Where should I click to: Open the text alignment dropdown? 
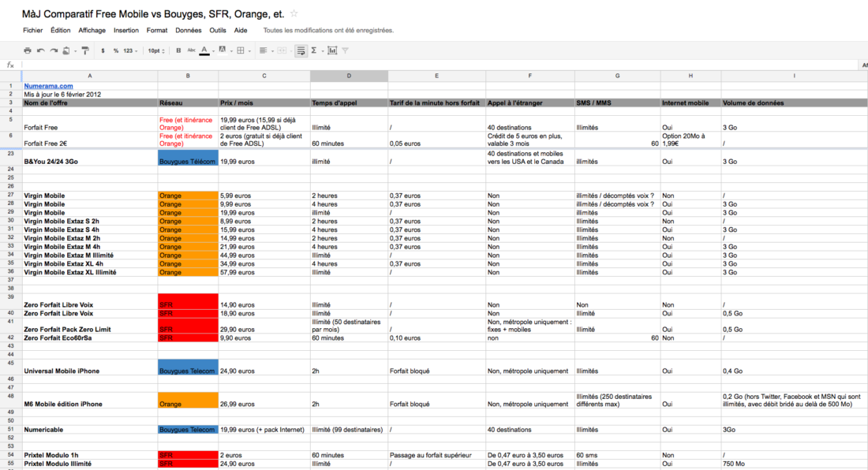[266, 50]
